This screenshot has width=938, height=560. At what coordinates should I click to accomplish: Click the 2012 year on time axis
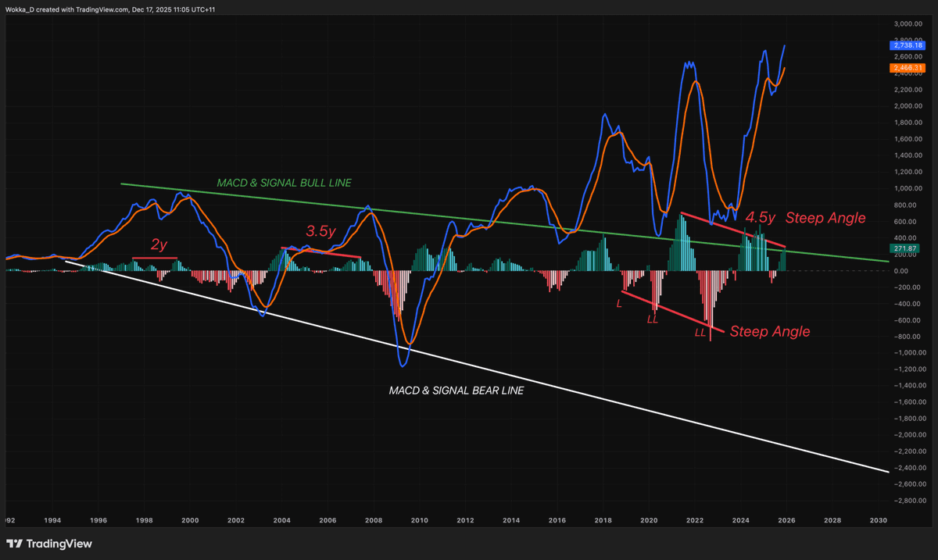tap(465, 519)
